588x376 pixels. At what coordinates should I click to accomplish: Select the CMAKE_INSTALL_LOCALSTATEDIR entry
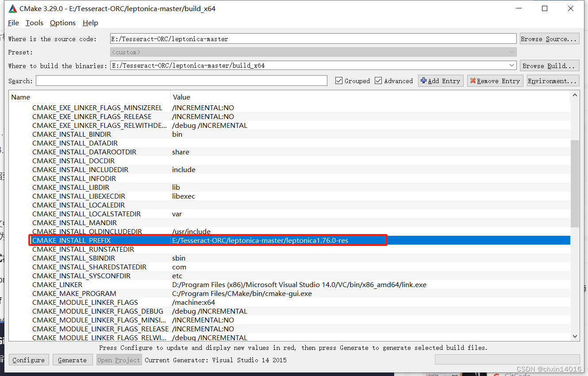pyautogui.click(x=86, y=214)
